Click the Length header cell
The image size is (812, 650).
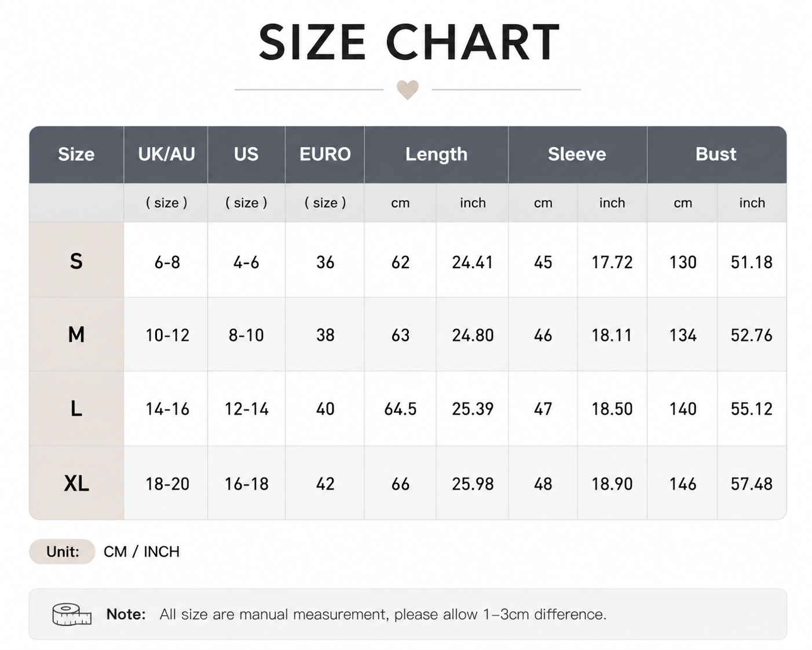(x=436, y=154)
